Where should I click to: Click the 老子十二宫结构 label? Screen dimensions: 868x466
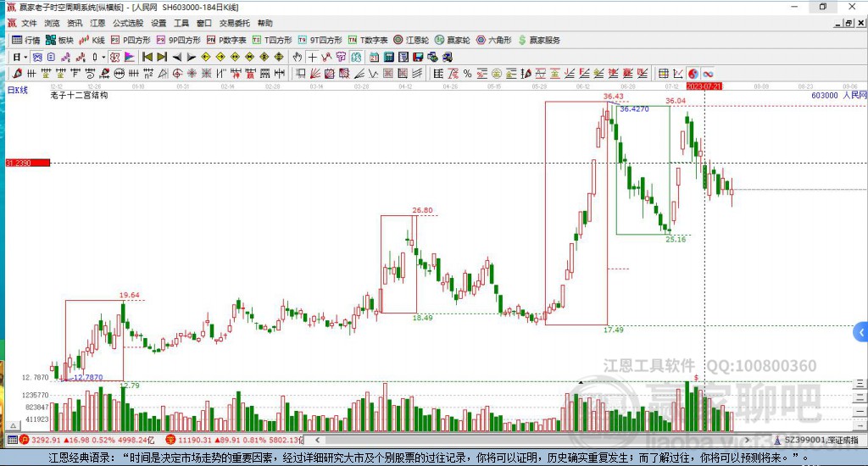(79, 95)
